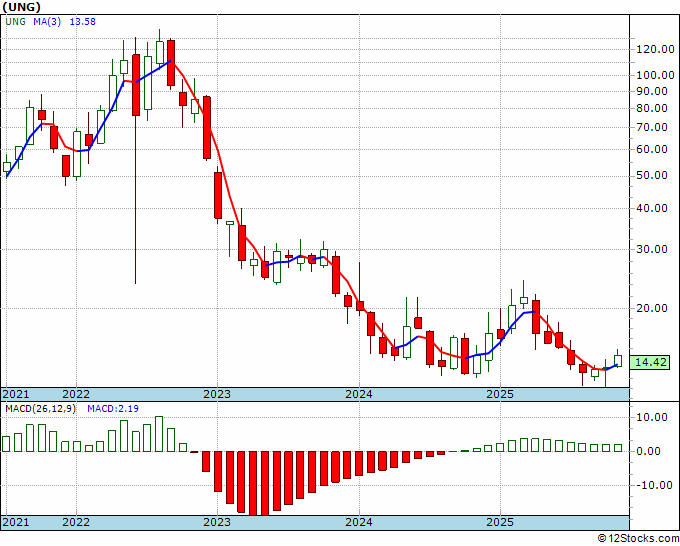The image size is (680, 546).
Task: Click the MACD:2.19 value label
Action: click(113, 409)
